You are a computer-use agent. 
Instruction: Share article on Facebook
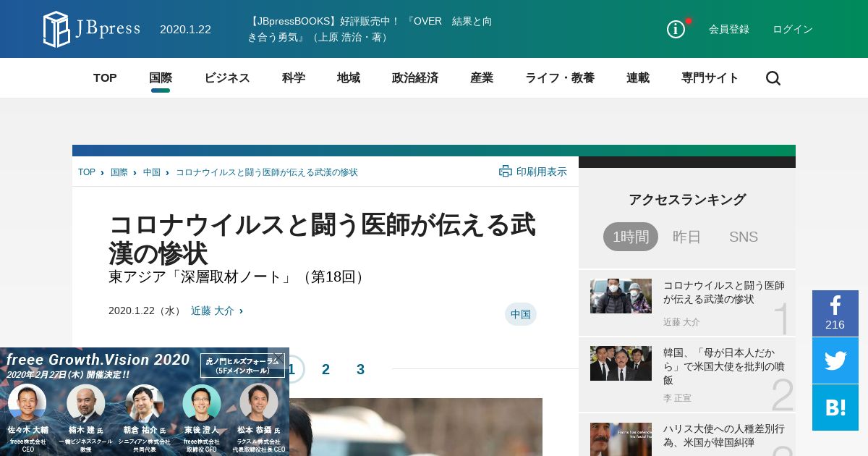(x=835, y=313)
